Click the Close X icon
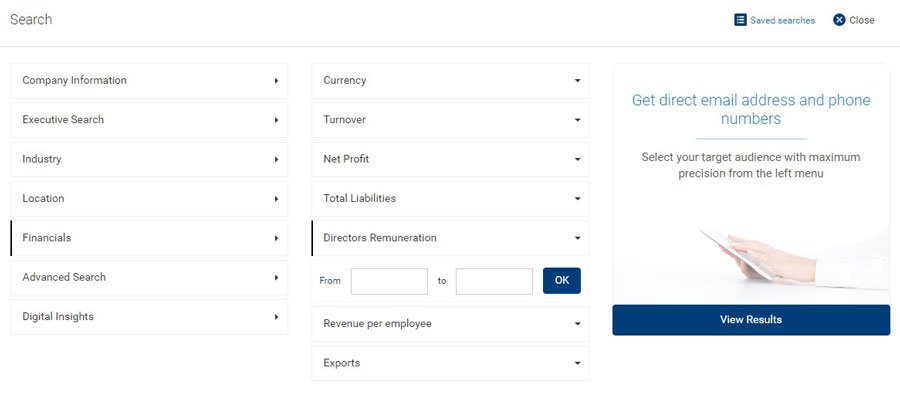The height and width of the screenshot is (400, 900). (839, 20)
